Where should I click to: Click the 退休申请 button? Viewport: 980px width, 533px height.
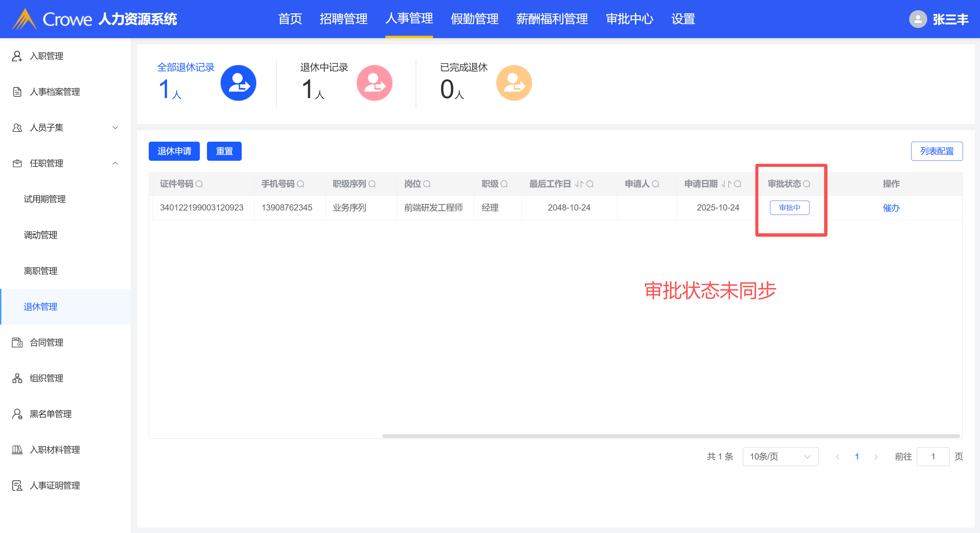pos(174,151)
